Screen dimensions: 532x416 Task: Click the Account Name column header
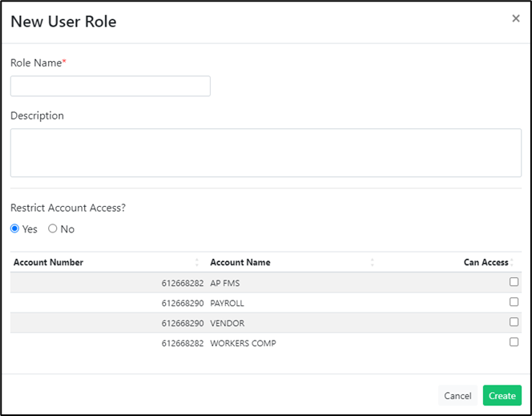240,262
